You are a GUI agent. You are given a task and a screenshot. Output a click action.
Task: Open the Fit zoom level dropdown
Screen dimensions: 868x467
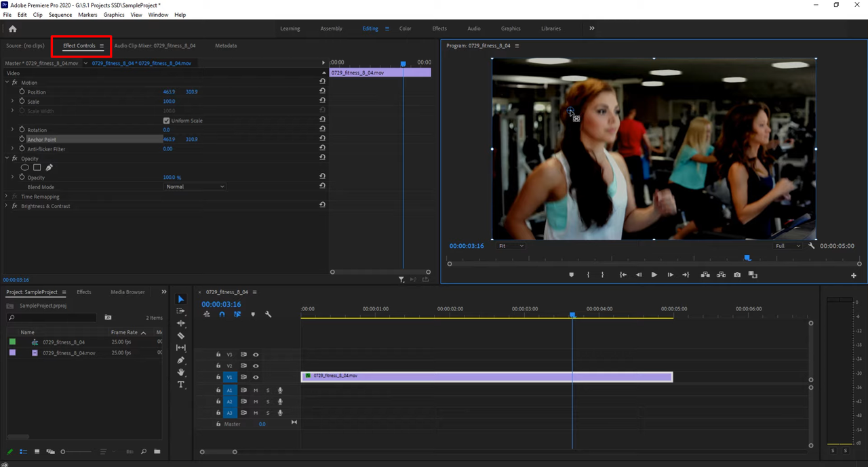(x=511, y=245)
